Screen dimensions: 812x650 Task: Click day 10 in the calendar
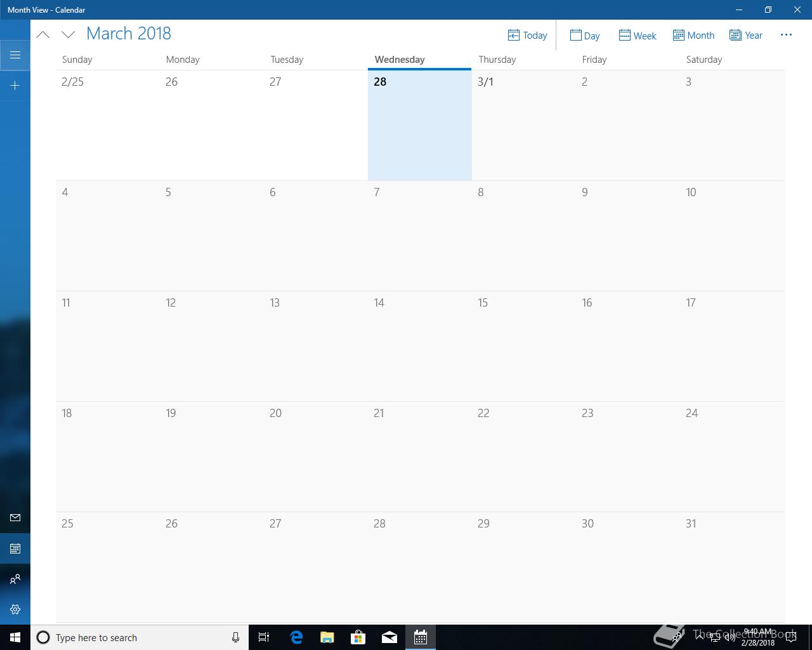coord(732,235)
